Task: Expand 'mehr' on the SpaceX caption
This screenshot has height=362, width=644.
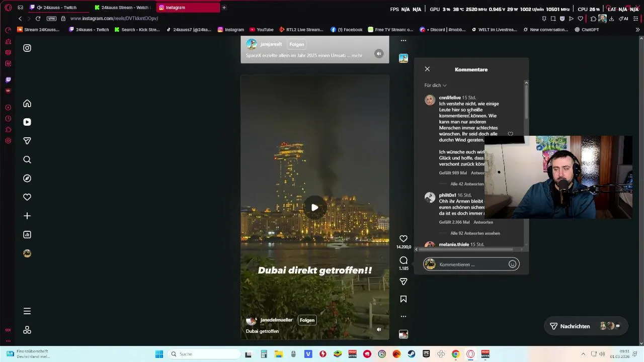Action: click(x=357, y=55)
